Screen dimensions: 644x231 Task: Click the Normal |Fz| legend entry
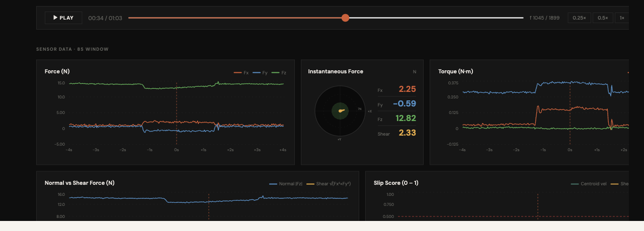tap(285, 184)
